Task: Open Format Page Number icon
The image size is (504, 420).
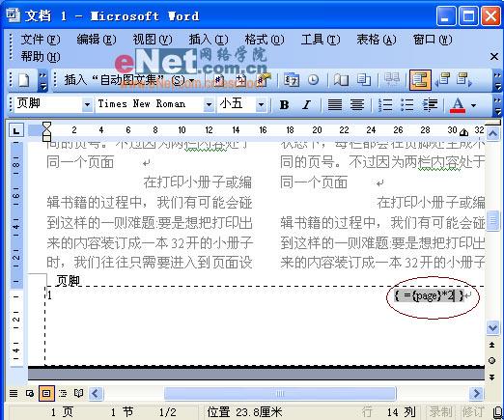Action: tap(264, 80)
